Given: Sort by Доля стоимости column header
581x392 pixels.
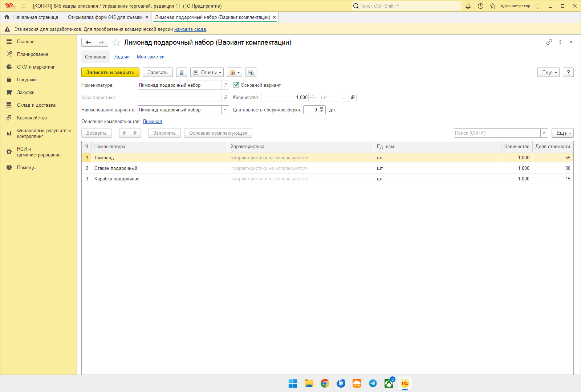Looking at the screenshot, I should 553,147.
